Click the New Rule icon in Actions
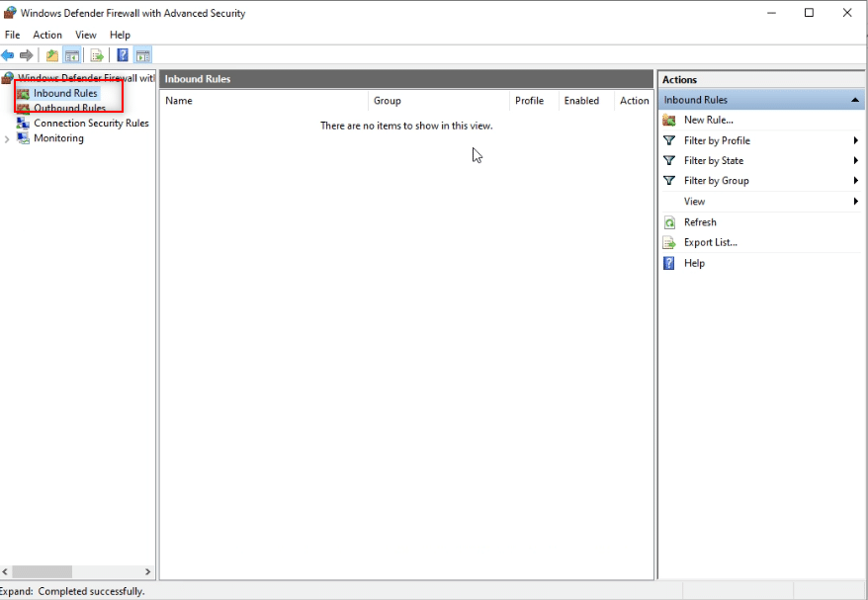The width and height of the screenshot is (868, 600). point(669,121)
